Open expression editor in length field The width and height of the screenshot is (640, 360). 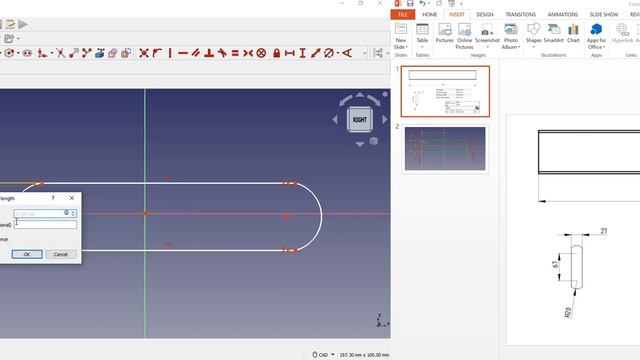click(x=67, y=213)
